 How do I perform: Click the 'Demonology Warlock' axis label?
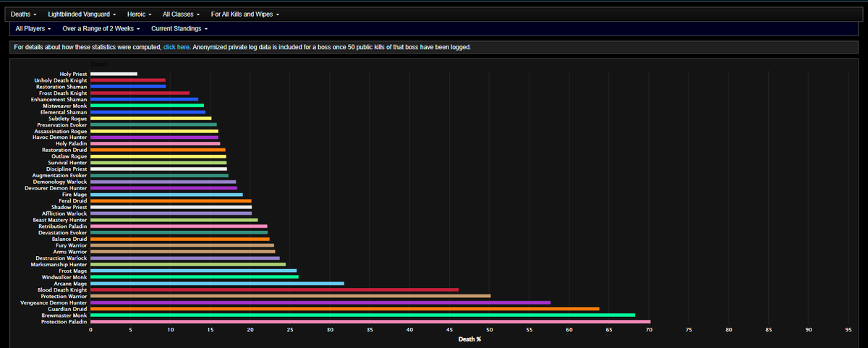(61, 182)
